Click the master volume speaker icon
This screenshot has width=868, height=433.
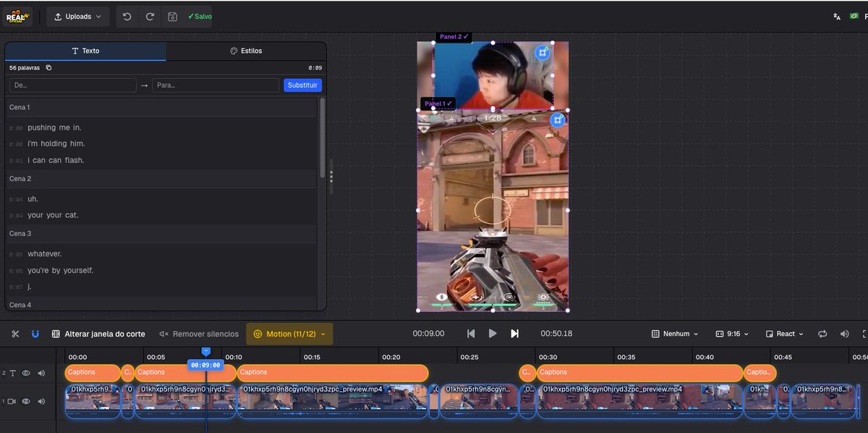tap(845, 334)
